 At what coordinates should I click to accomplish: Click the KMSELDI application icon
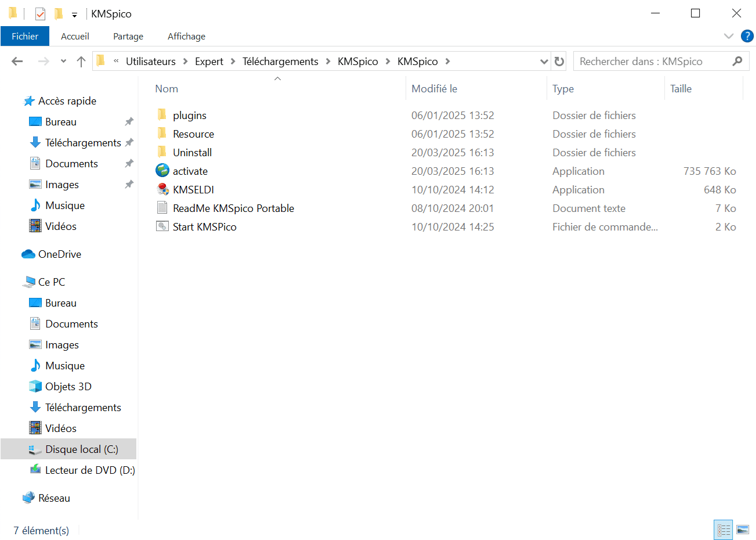point(162,189)
